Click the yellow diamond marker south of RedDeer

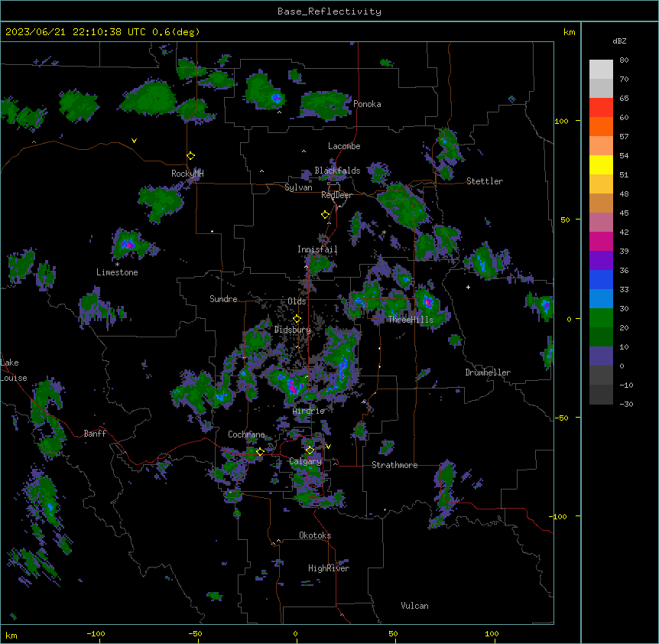coord(325,215)
